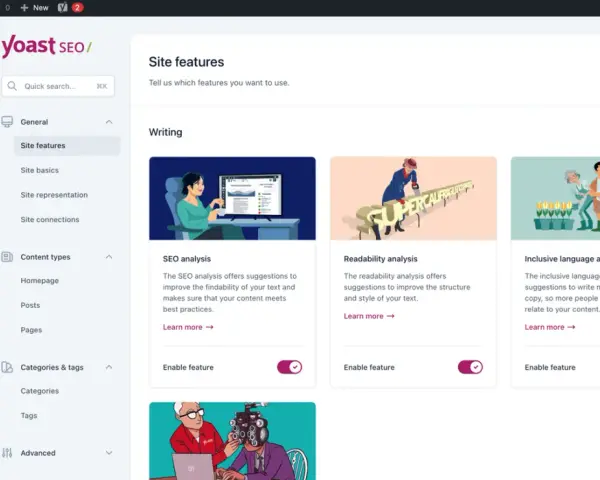Open Posts content type settings

(x=30, y=305)
